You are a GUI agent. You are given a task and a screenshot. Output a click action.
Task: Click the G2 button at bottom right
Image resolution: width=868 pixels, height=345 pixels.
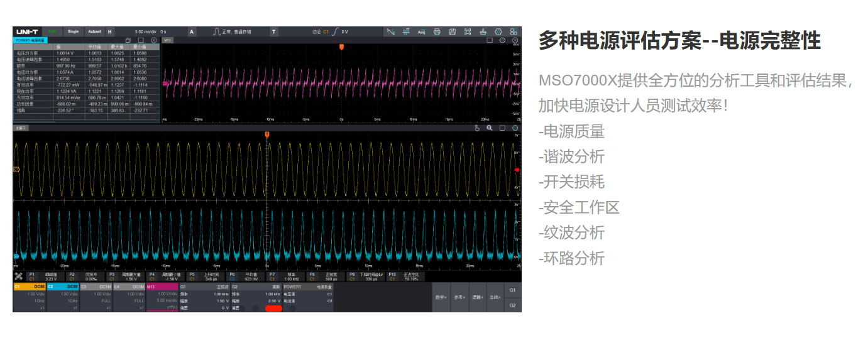click(513, 305)
